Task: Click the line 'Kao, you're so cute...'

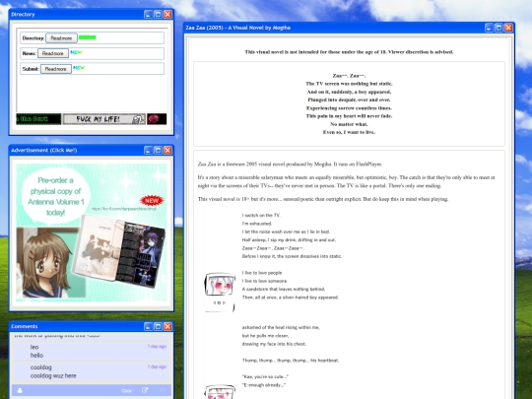Action: click(x=265, y=376)
